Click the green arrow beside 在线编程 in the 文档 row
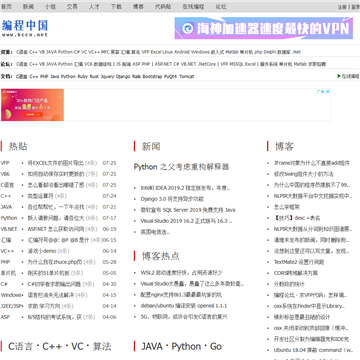This screenshot has width=360, height=360. [339, 76]
